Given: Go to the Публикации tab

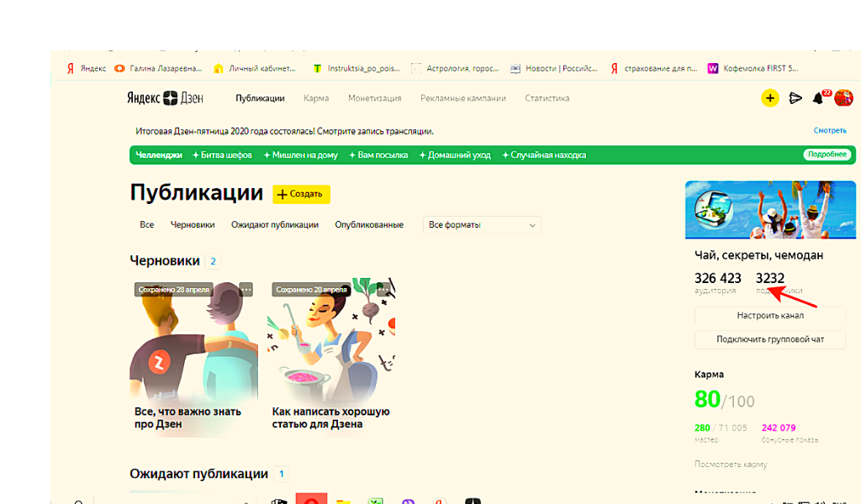Looking at the screenshot, I should coord(260,98).
